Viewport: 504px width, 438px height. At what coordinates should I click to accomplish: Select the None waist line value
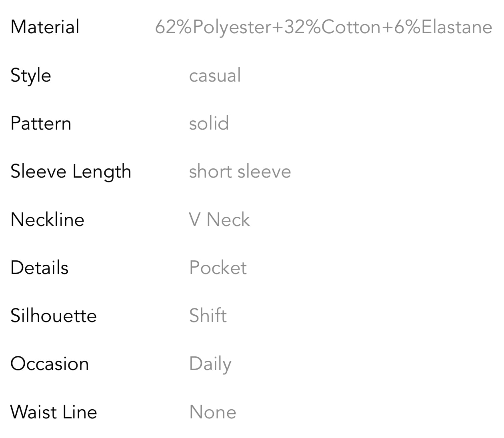pos(213,412)
